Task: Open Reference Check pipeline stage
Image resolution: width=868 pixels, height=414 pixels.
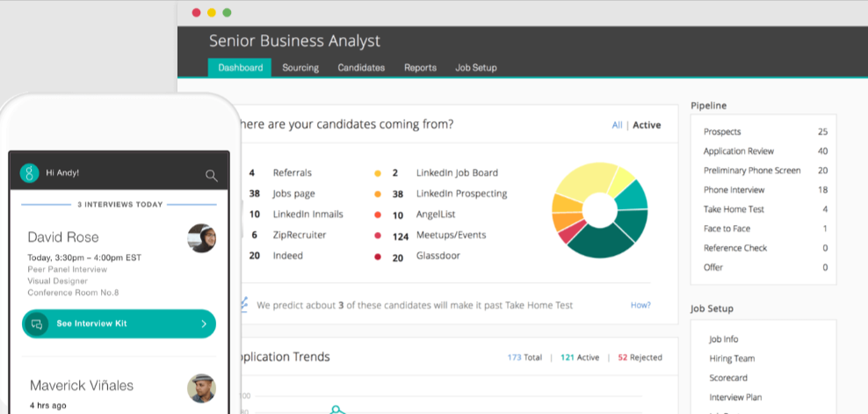Action: tap(765, 248)
